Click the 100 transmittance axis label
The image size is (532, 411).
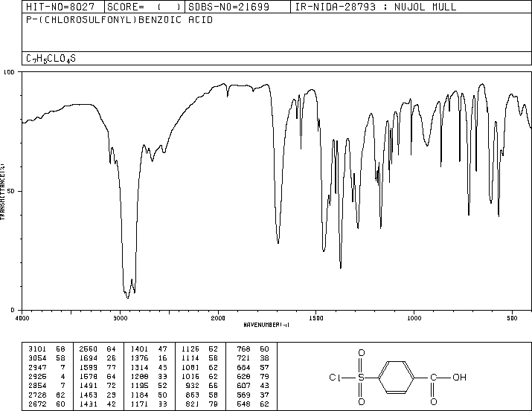pos(9,72)
